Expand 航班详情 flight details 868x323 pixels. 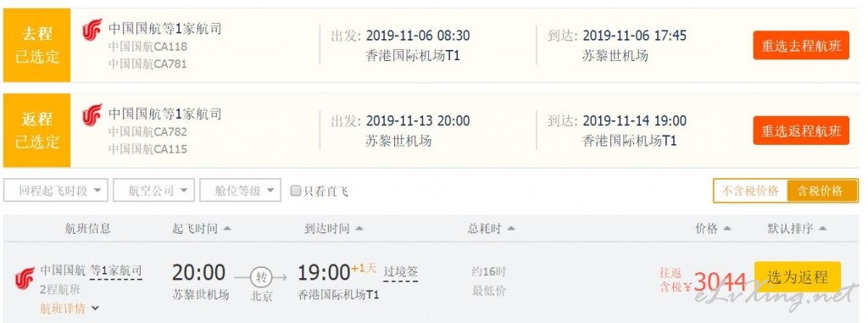(70, 309)
